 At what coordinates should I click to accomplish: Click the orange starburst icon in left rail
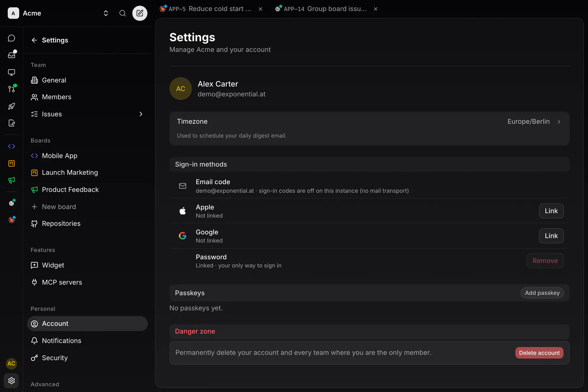click(x=11, y=220)
